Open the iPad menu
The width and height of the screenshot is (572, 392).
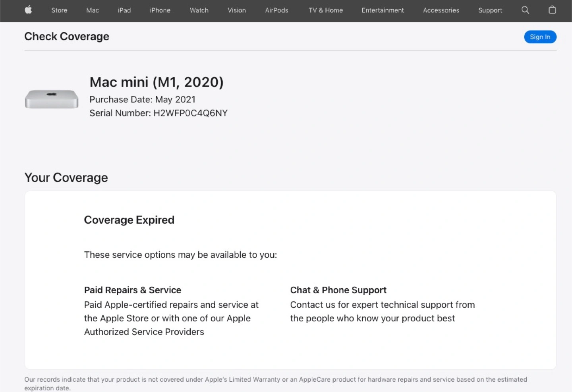point(124,10)
